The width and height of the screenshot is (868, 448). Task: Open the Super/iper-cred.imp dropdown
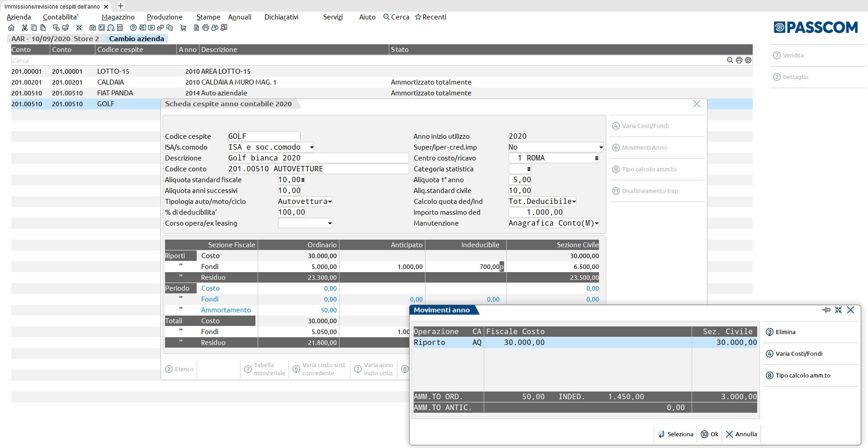click(601, 147)
